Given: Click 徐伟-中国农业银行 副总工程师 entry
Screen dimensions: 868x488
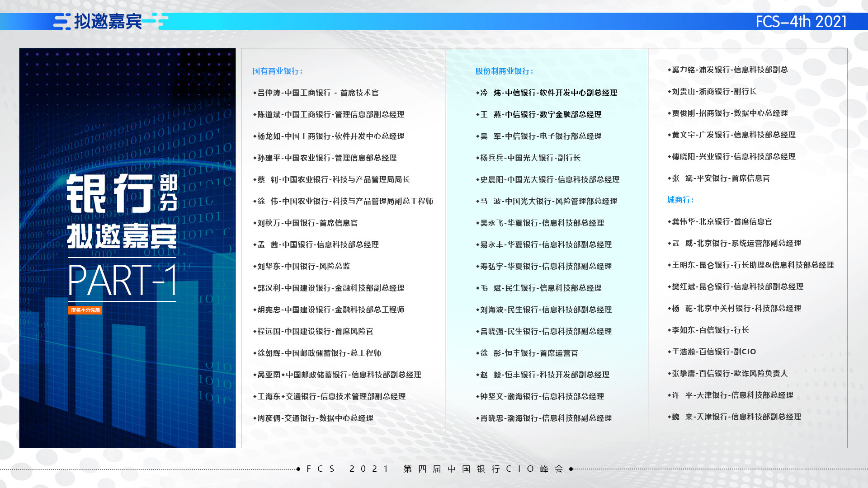Looking at the screenshot, I should coord(343,201).
